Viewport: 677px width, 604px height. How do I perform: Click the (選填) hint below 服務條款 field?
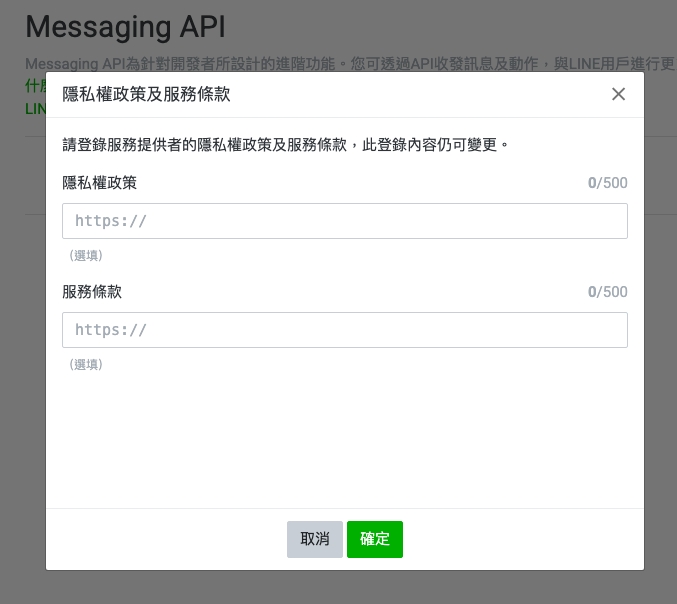(86, 365)
